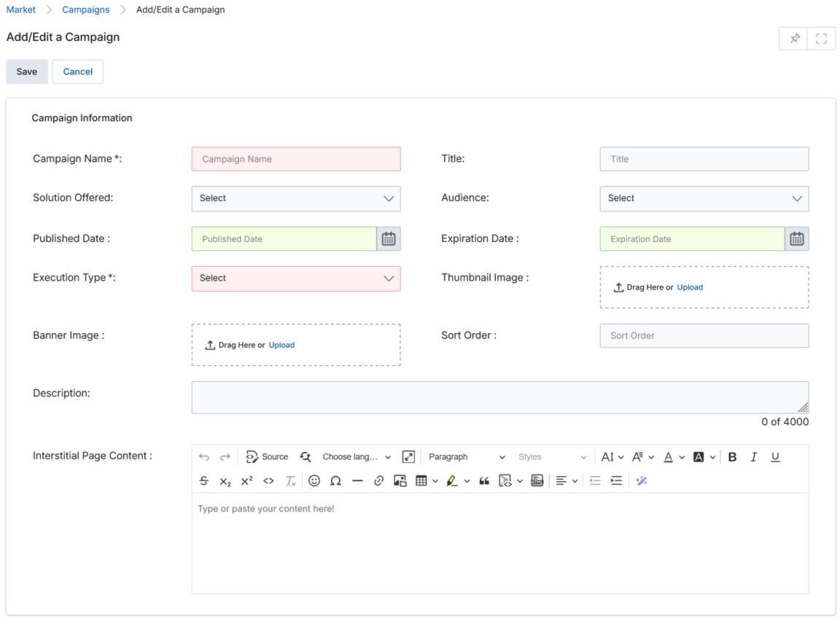The width and height of the screenshot is (840, 621).
Task: Click Upload link for the Thumbnail Image
Action: point(690,287)
